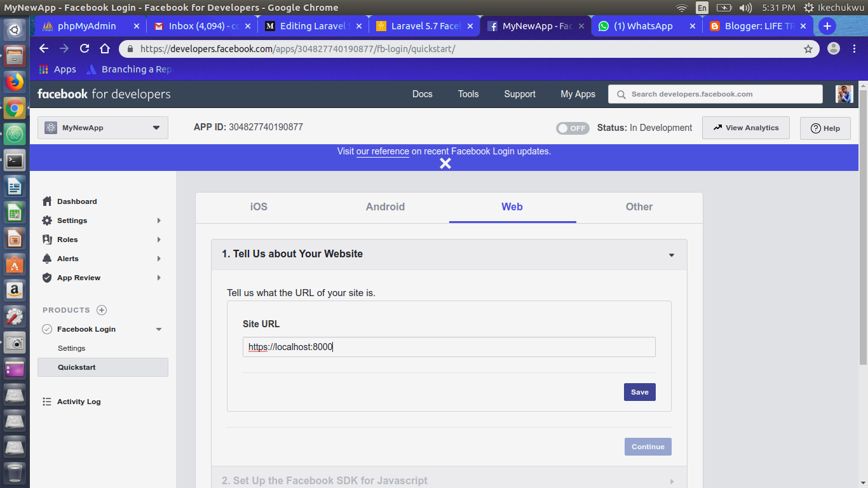Open Facebook Login Settings in sidebar

[x=71, y=348]
